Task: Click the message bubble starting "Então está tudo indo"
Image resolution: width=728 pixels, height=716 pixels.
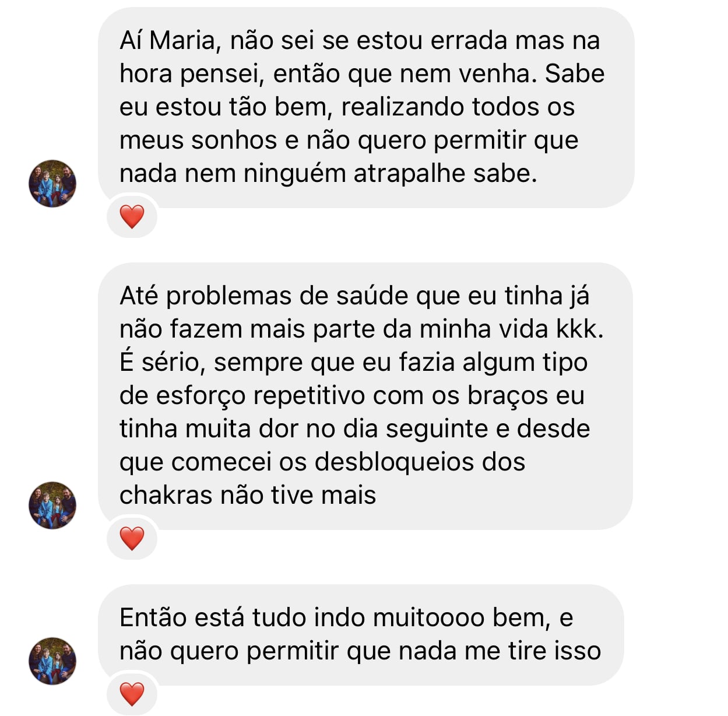Action: pos(360,634)
